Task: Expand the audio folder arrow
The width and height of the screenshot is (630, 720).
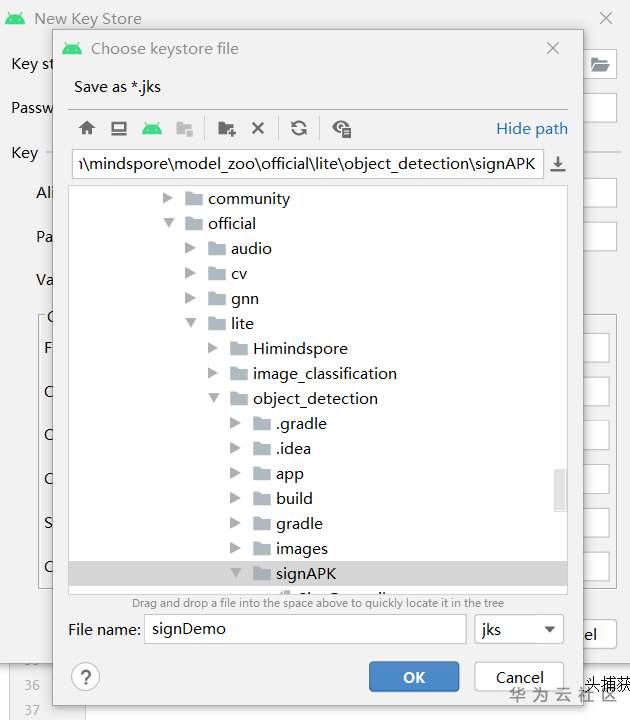Action: (x=190, y=248)
